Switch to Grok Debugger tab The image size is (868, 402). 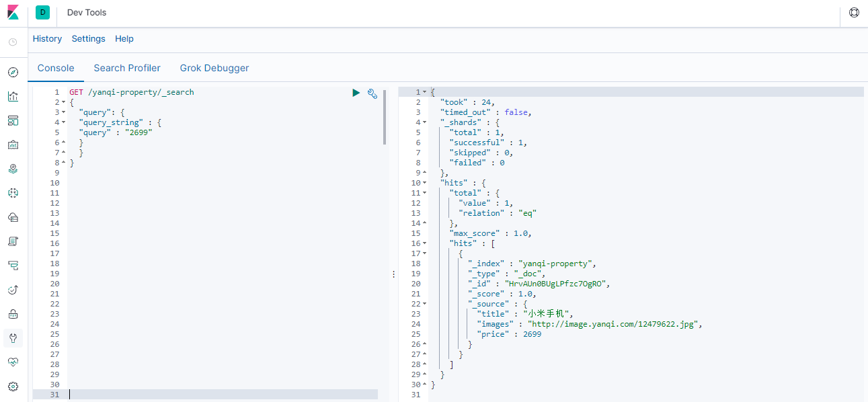[x=214, y=68]
